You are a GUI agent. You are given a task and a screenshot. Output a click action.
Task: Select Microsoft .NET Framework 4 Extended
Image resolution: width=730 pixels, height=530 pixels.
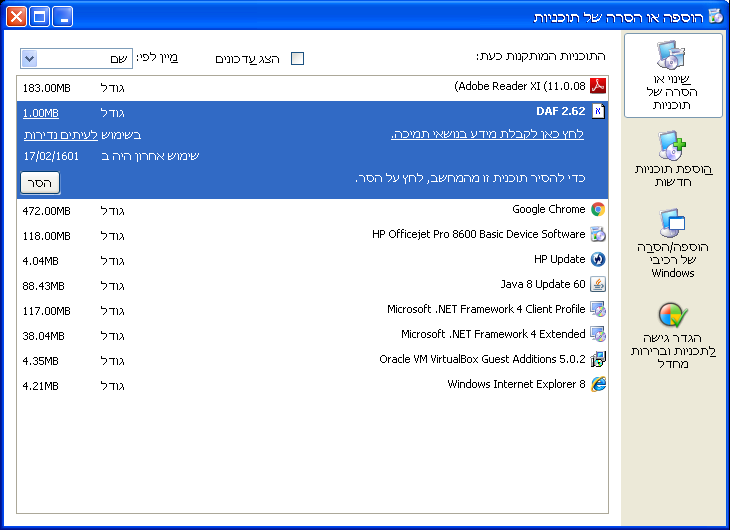(312, 336)
